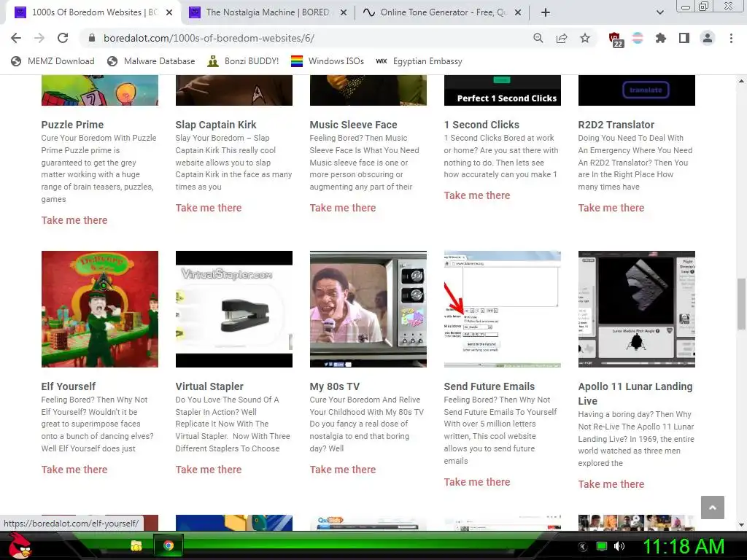Toggle the browser side panel
Viewport: 747px width, 560px height.
684,38
